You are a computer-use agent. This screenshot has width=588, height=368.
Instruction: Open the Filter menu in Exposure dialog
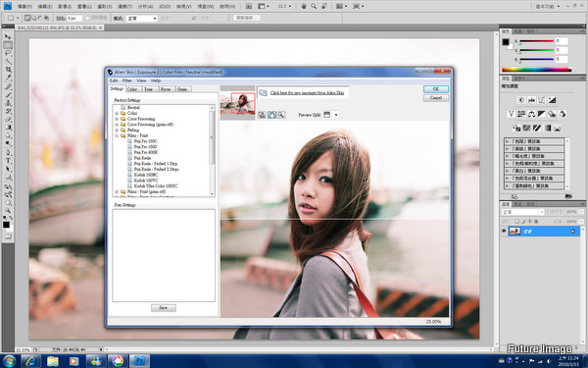point(127,80)
